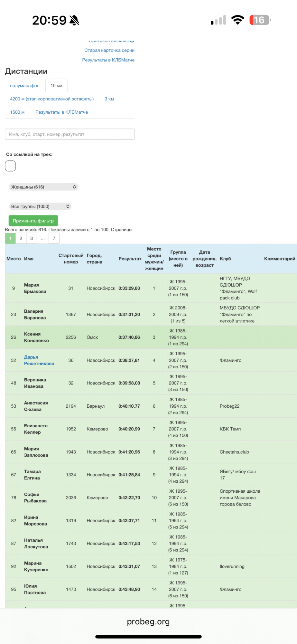This screenshot has height=644, width=297.
Task: Tap the silent mode bell icon
Action: [x=74, y=21]
